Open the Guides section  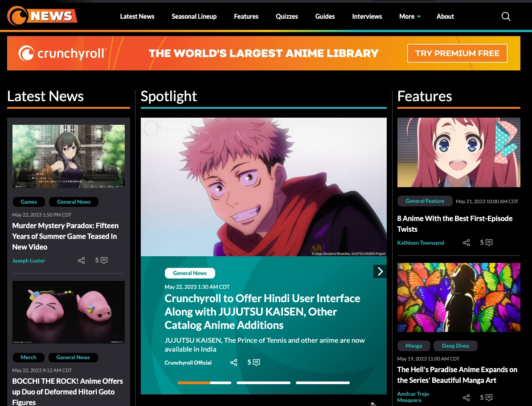tap(325, 16)
